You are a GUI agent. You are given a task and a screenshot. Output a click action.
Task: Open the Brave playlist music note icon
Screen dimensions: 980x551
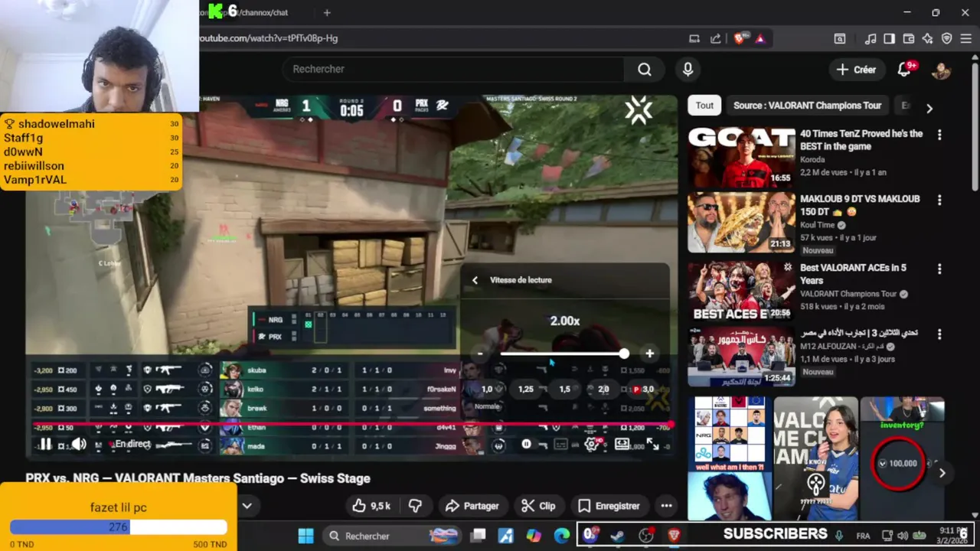(871, 38)
